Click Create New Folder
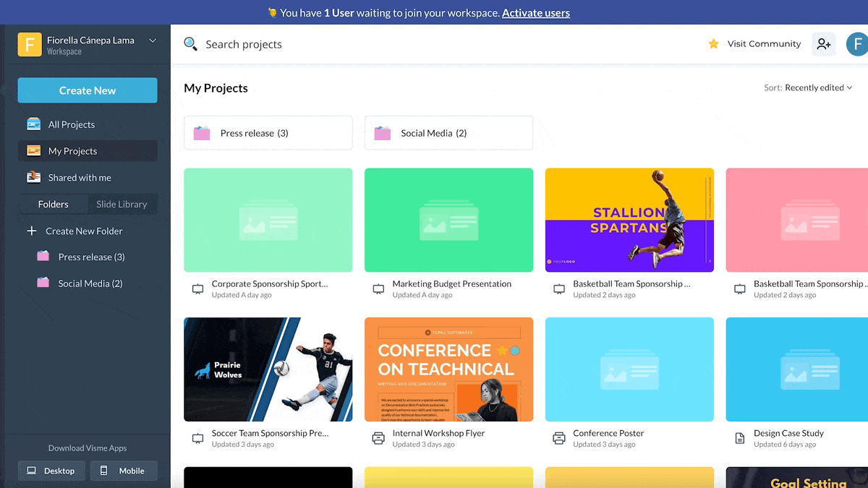This screenshot has width=868, height=488. pos(80,231)
